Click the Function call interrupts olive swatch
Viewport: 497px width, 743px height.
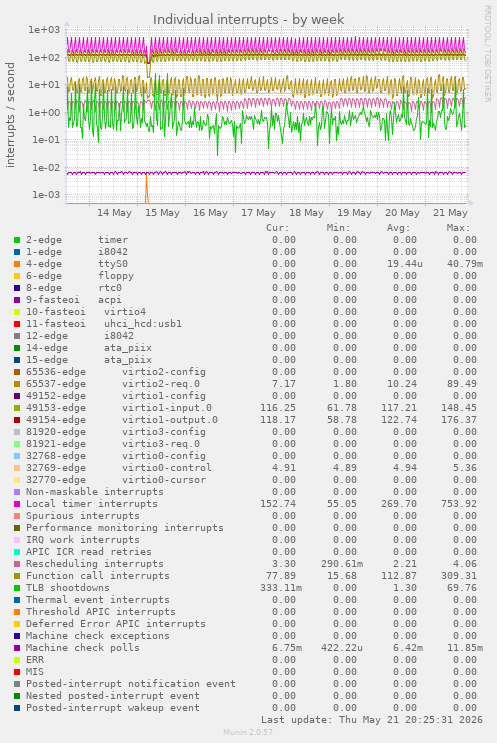pos(17,576)
